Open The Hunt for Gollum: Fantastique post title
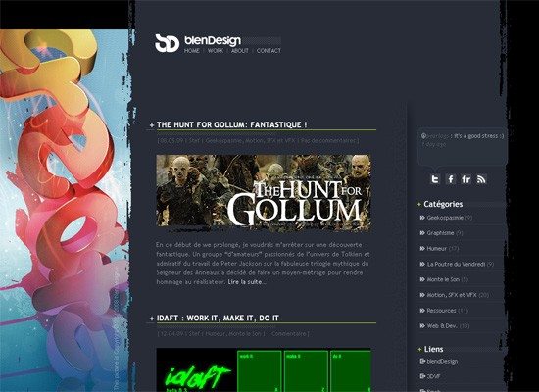The image size is (539, 392). (232, 124)
